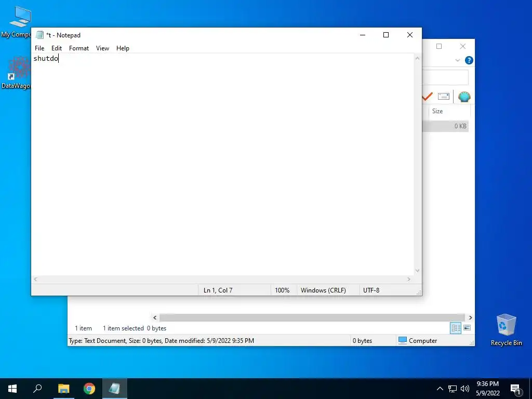Viewport: 532px width, 399px height.
Task: Click the teal shell icon in File Explorer toolbar
Action: click(464, 97)
